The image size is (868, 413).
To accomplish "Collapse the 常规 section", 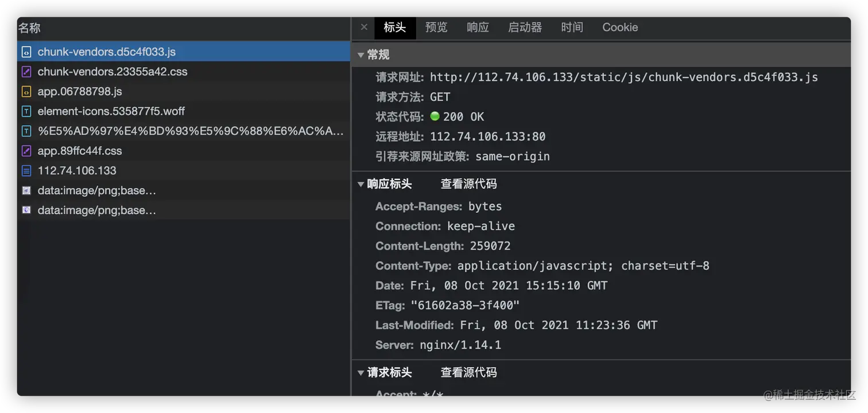I will pyautogui.click(x=361, y=55).
